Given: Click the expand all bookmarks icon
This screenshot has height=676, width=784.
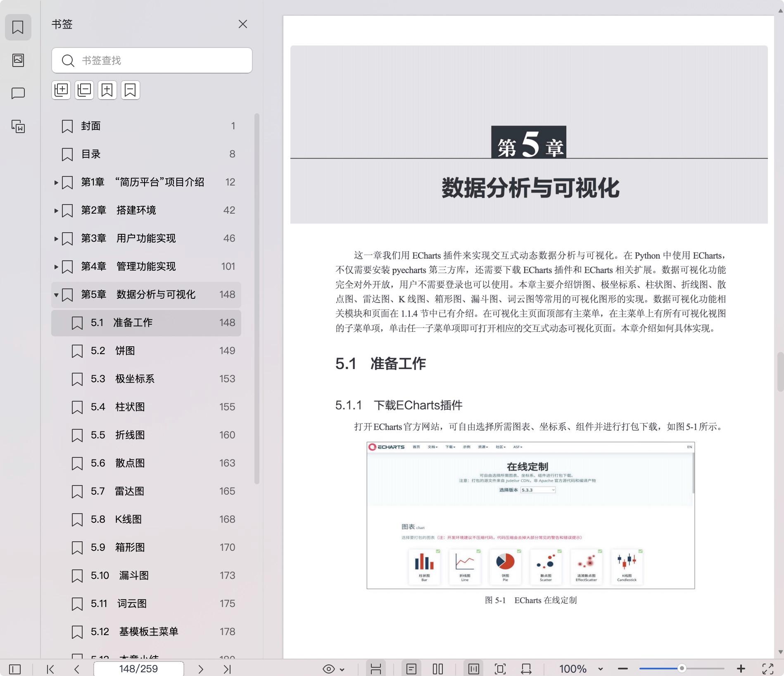Looking at the screenshot, I should [61, 90].
